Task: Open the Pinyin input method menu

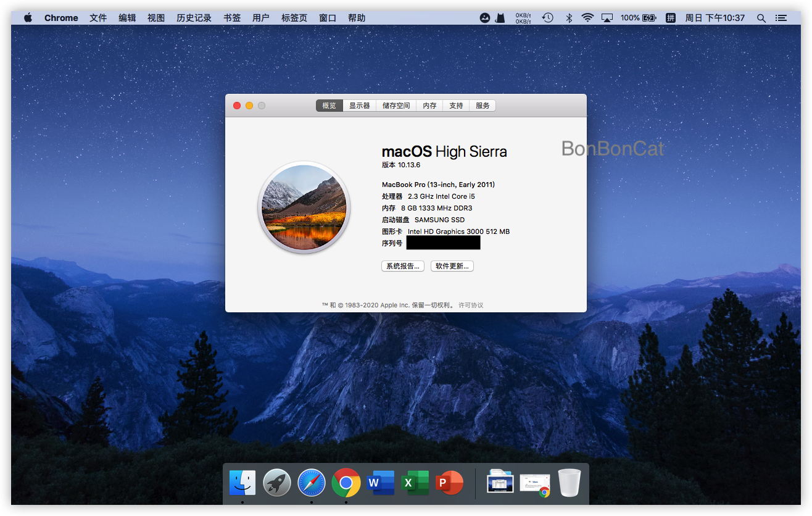Action: pyautogui.click(x=670, y=18)
